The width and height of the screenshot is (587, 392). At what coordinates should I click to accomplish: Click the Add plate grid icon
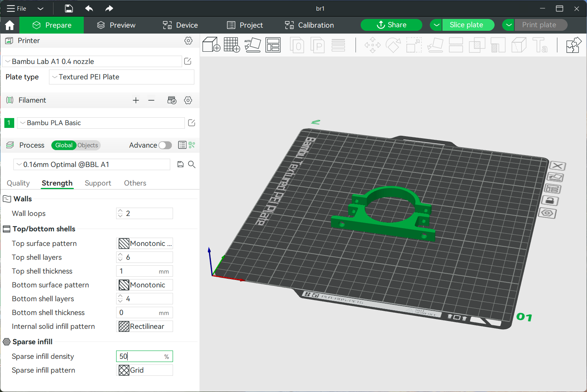pyautogui.click(x=232, y=45)
